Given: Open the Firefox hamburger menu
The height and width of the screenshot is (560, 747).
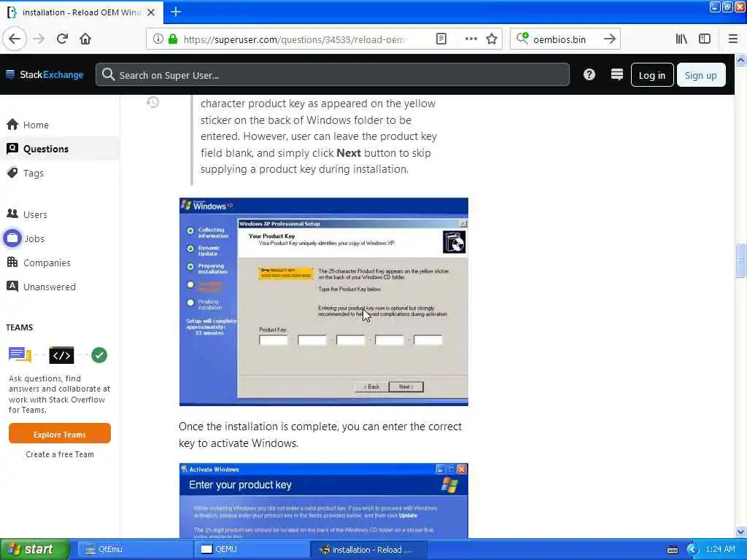Looking at the screenshot, I should (733, 39).
